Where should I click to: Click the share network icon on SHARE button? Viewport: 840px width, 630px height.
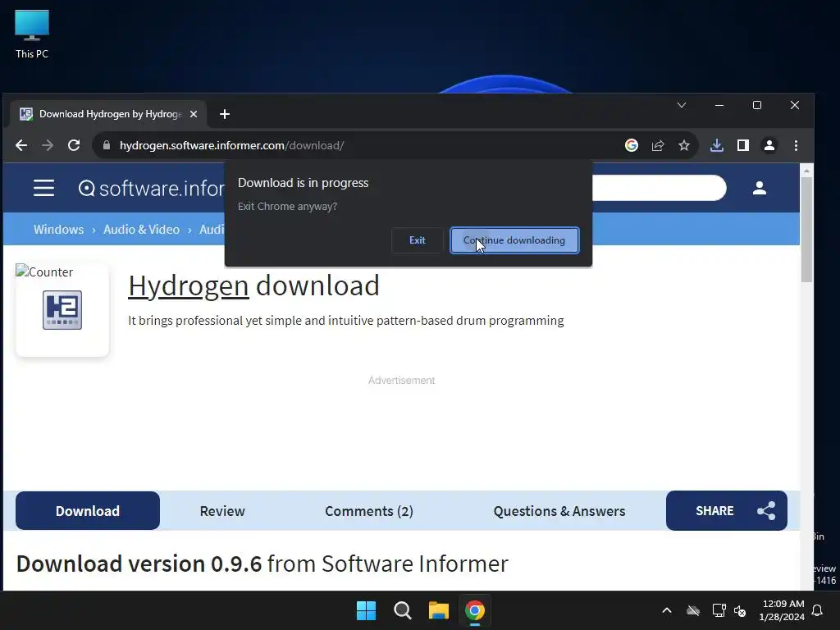click(x=767, y=510)
